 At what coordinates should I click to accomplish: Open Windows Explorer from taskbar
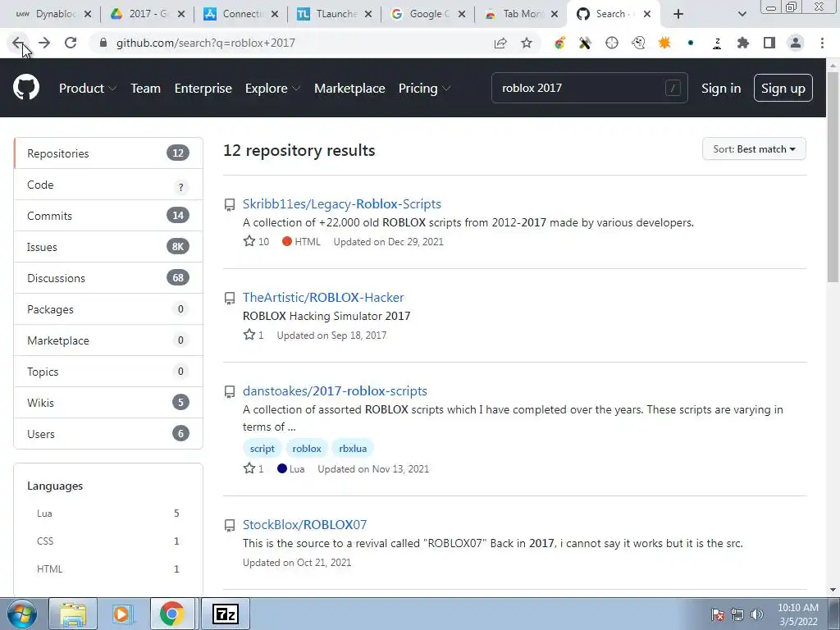[73, 614]
